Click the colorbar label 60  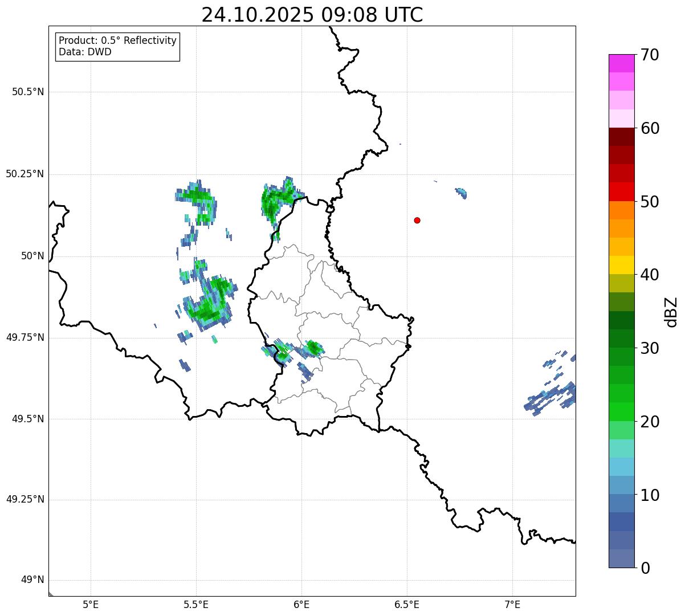click(x=650, y=128)
